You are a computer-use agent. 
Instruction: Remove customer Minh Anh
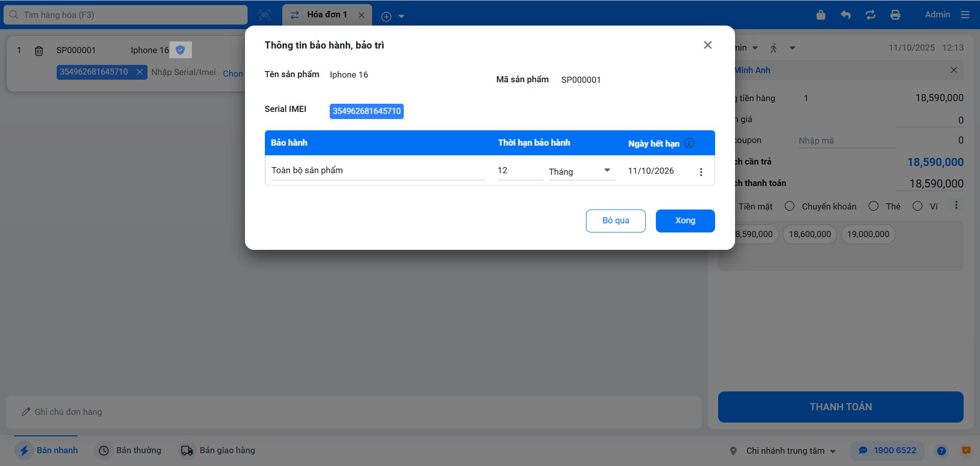click(x=953, y=70)
